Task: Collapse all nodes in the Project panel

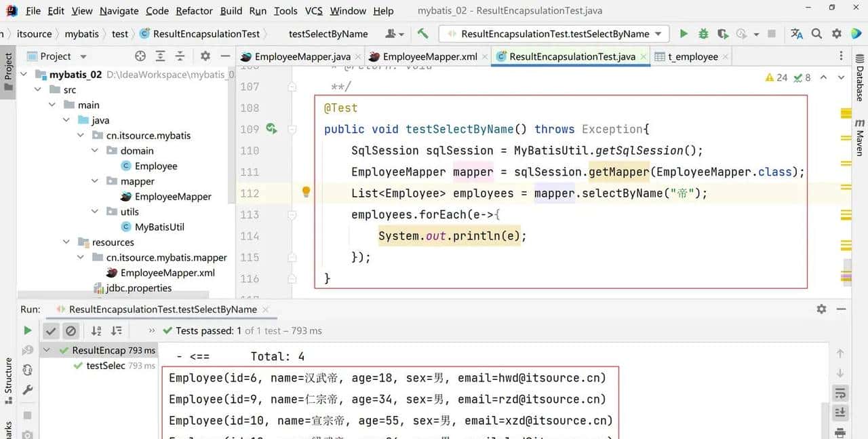Action: point(180,56)
